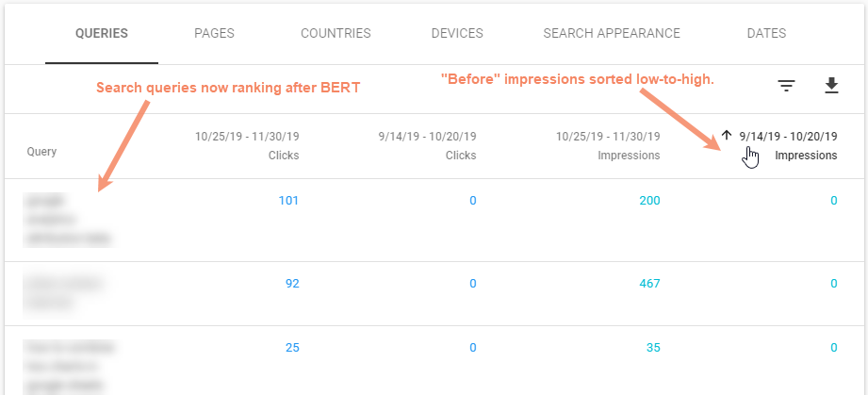
Task: Select the Countries tab
Action: [x=336, y=33]
